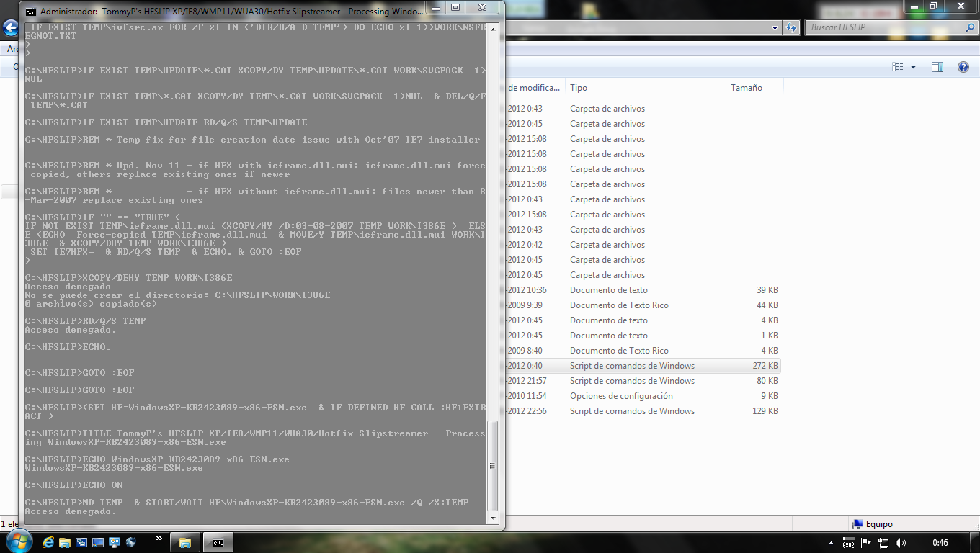Image resolution: width=980 pixels, height=553 pixels.
Task: Maximize the command prompt window
Action: 456,7
